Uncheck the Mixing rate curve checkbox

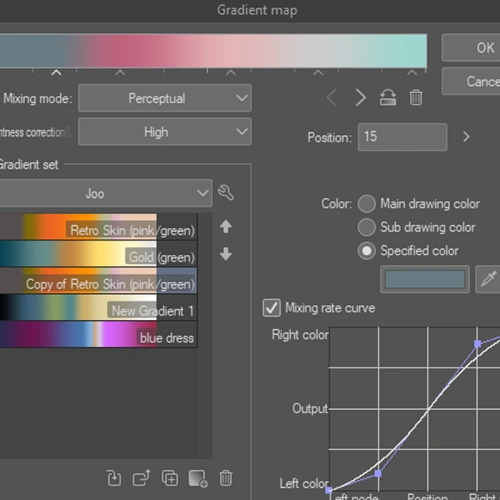(x=271, y=308)
